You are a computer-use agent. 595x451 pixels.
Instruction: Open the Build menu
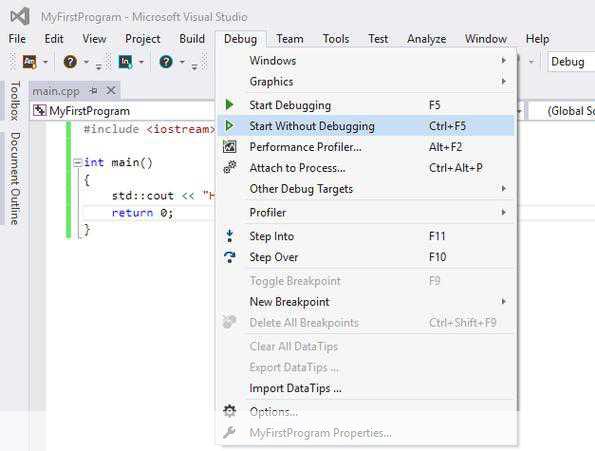192,39
